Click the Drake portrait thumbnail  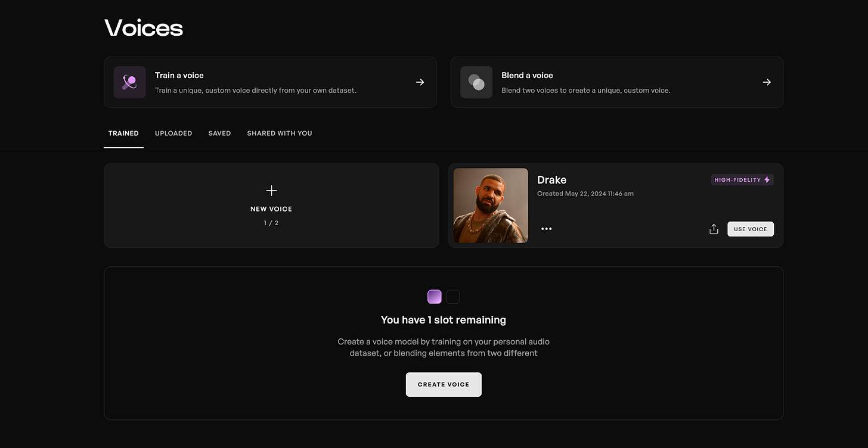tap(491, 206)
